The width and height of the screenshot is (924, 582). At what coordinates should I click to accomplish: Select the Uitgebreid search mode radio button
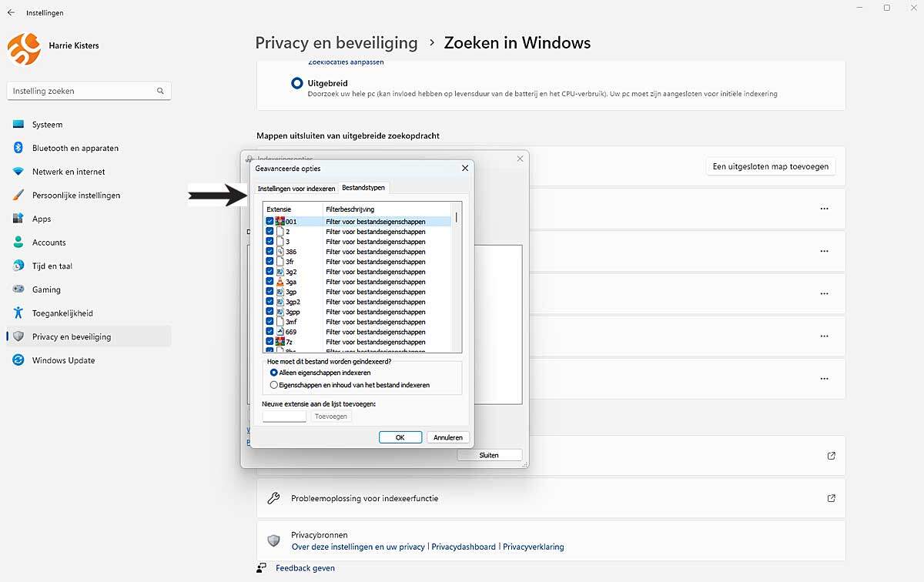297,83
